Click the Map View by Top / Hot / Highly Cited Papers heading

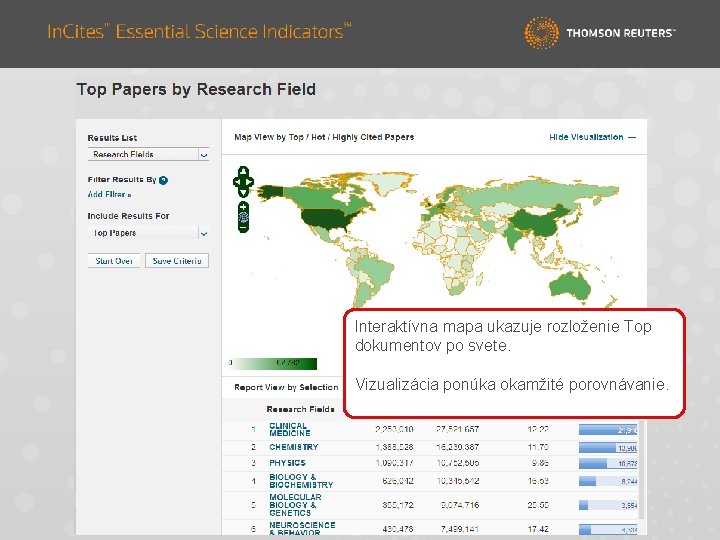point(324,137)
